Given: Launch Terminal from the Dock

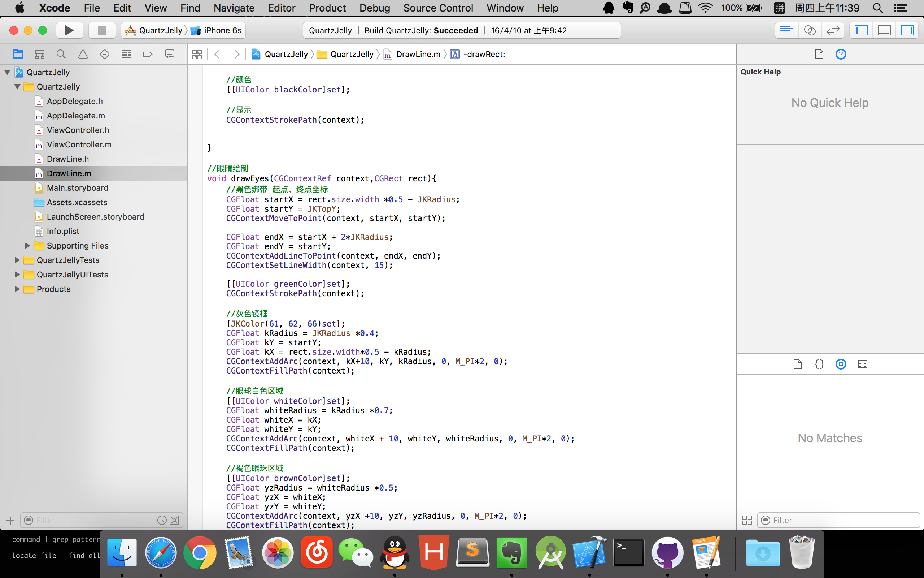Looking at the screenshot, I should click(628, 552).
